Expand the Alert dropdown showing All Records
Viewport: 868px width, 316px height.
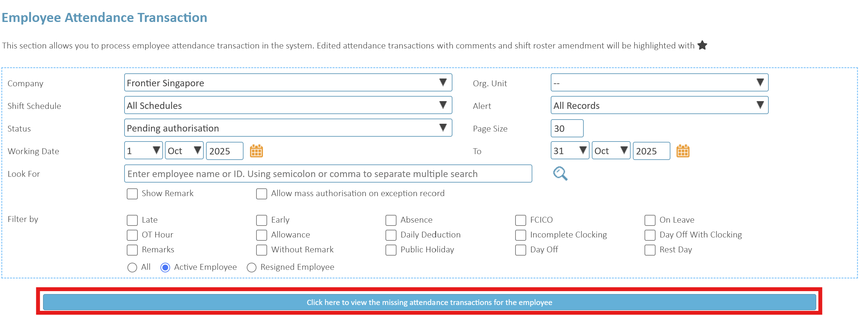click(659, 105)
